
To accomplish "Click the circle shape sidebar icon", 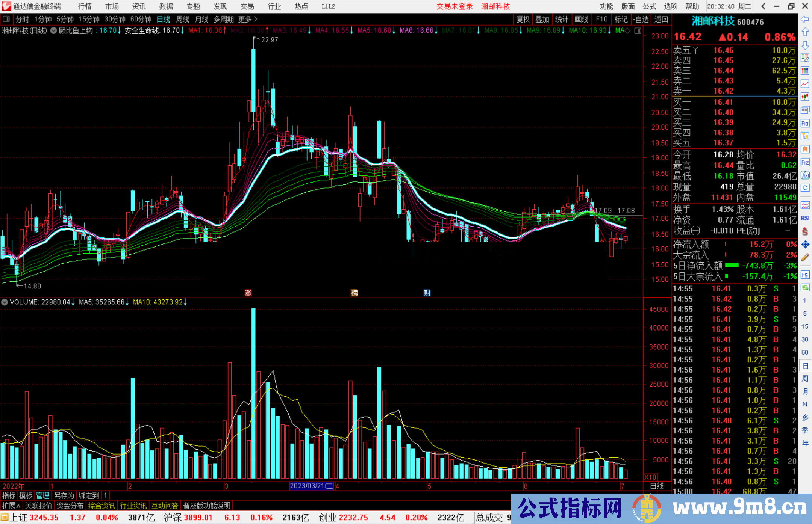I will tap(805, 188).
